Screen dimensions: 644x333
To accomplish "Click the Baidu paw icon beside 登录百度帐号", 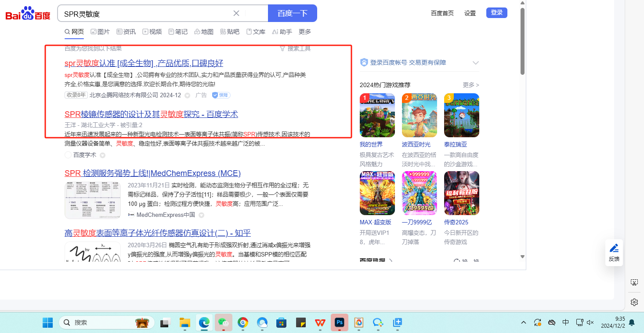I will 364,62.
